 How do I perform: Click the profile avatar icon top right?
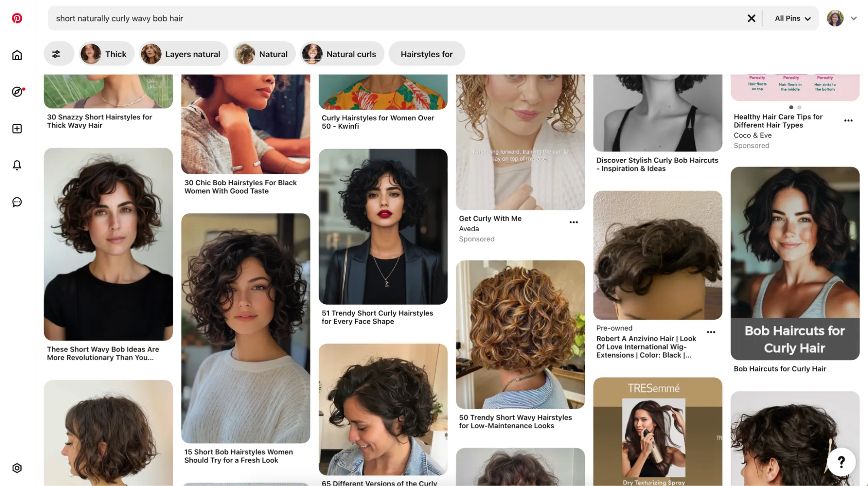pyautogui.click(x=835, y=18)
